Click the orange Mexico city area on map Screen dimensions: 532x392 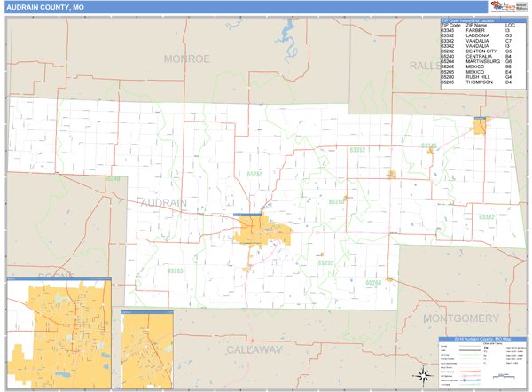pyautogui.click(x=262, y=231)
